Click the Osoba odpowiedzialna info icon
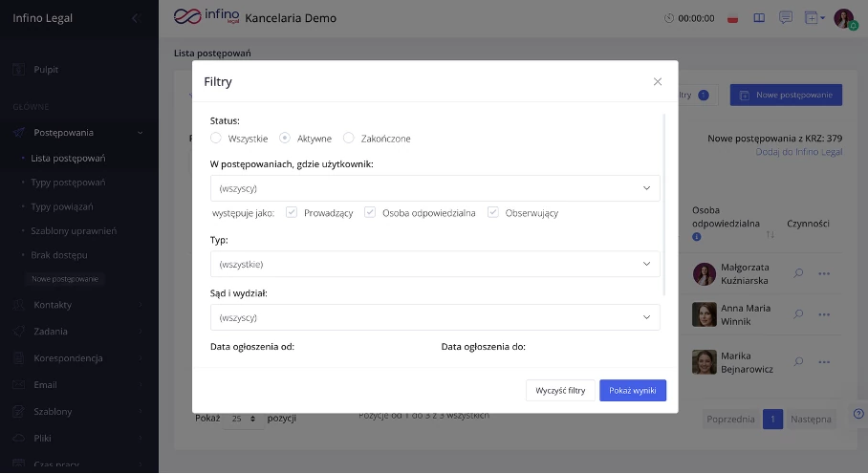This screenshot has height=474, width=868. click(696, 237)
